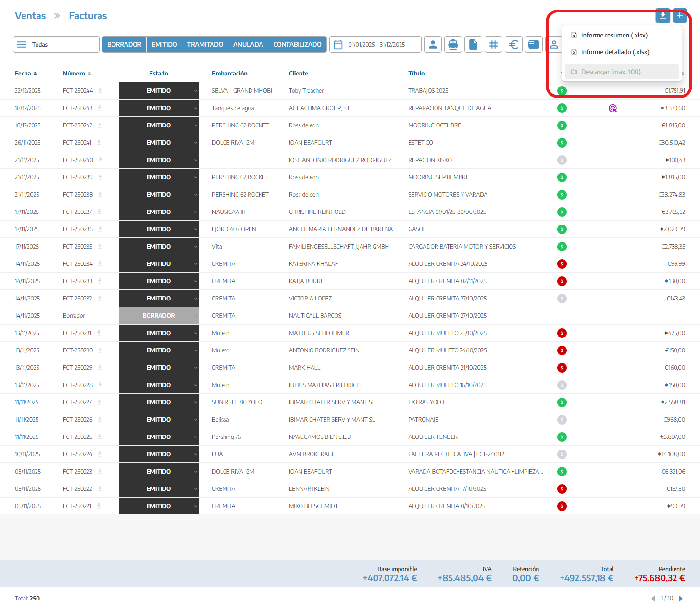Click the green payment icon for FCT-250227
Viewport: 700px width, 612px height.
click(562, 402)
